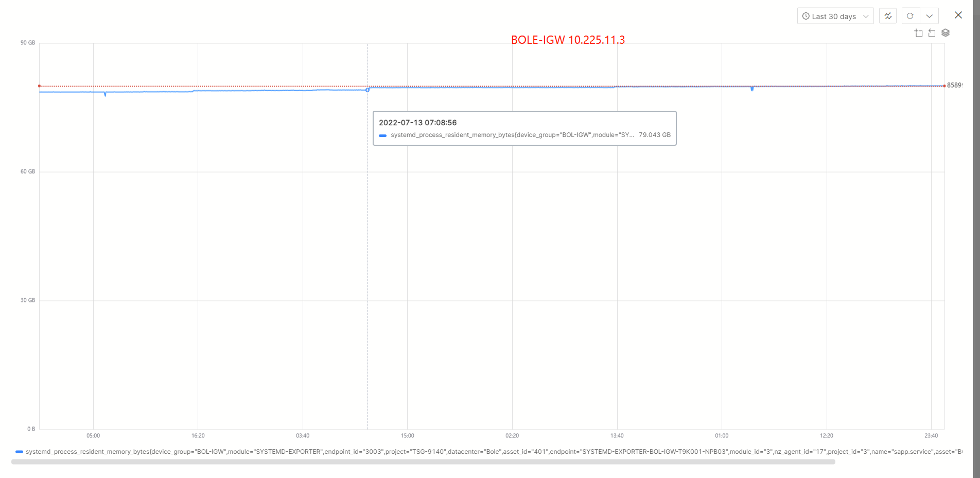Click the clock icon in time picker
Viewport: 980px width, 478px height.
click(806, 16)
